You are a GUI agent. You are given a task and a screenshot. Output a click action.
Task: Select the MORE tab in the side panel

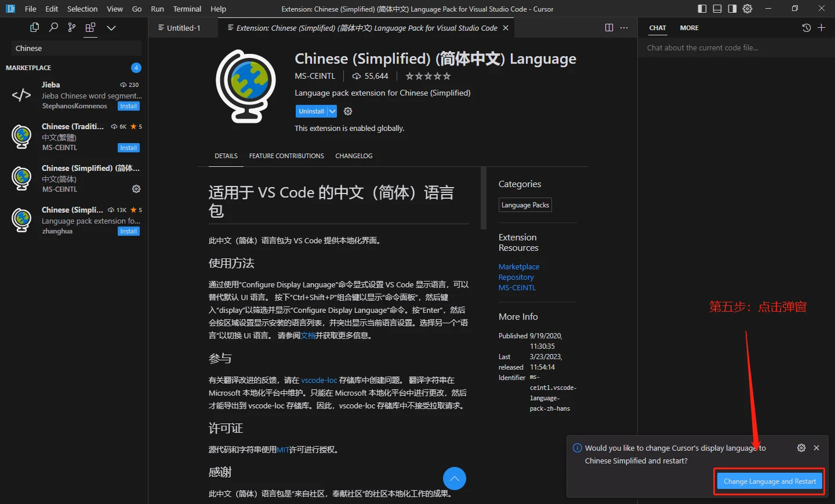[x=689, y=28]
